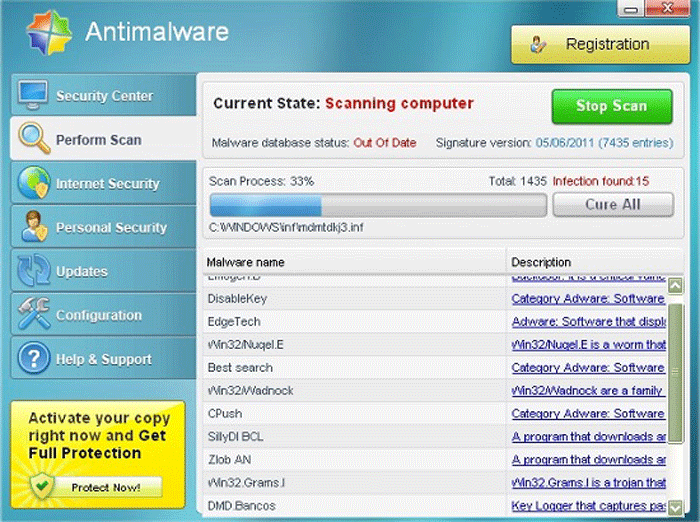Click the scan progress bar
700x522 pixels.
click(377, 205)
